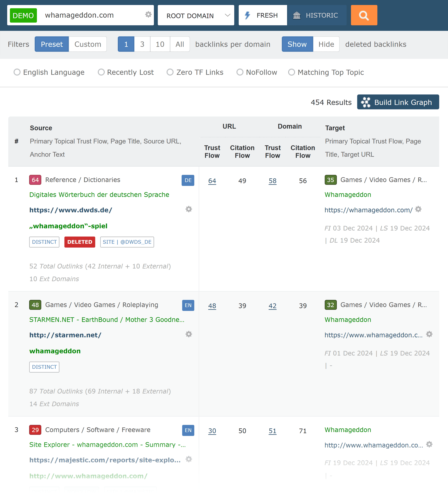Screen dimensions: 448x502
Task: Click URL Trust Flow value 64
Action: pyautogui.click(x=212, y=181)
